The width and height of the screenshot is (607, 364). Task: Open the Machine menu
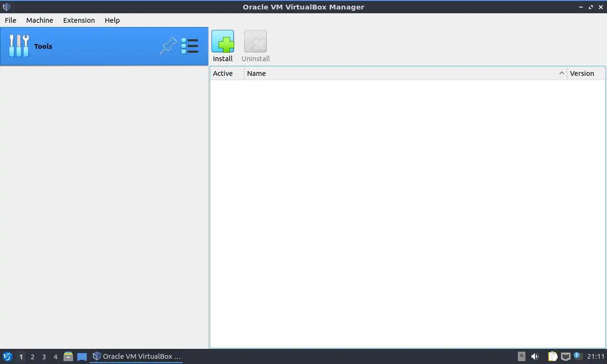coord(39,20)
